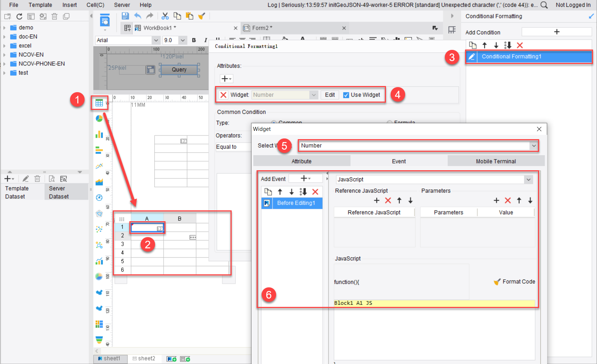
Task: Click the Save icon in toolbar
Action: pos(125,16)
